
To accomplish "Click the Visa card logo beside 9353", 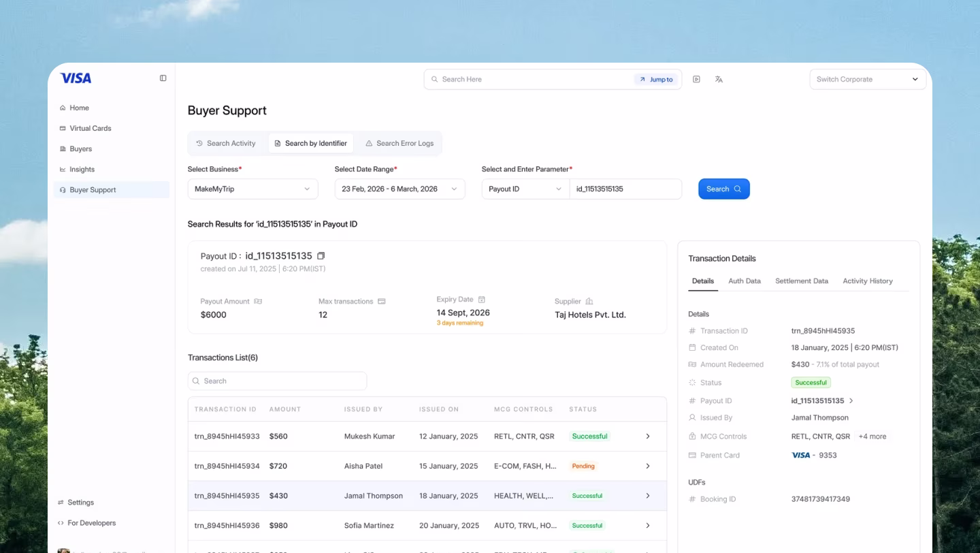I will 801,455.
